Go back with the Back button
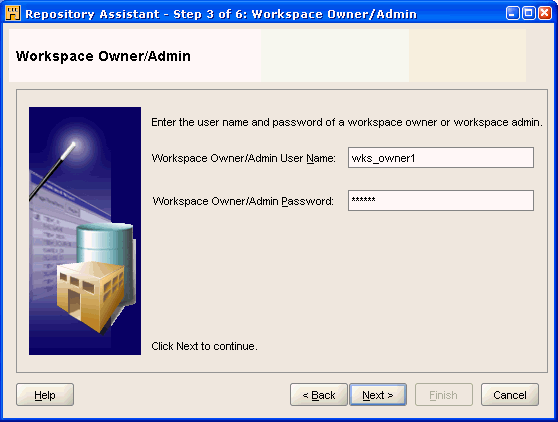Image resolution: width=558 pixels, height=422 pixels. [319, 395]
